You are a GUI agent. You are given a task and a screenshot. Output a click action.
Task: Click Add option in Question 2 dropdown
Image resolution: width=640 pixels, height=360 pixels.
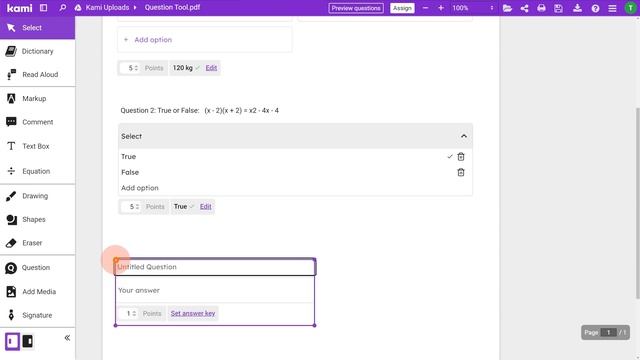140,188
